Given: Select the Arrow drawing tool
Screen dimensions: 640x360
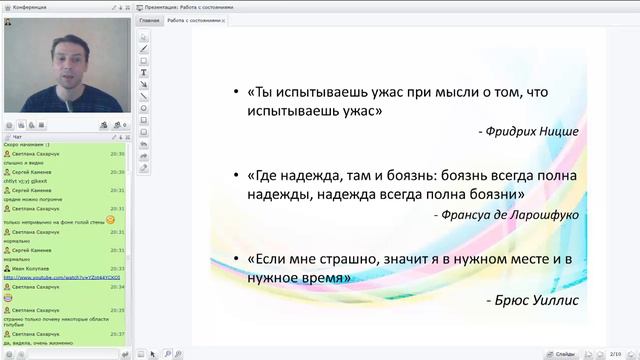Looking at the screenshot, I should pyautogui.click(x=144, y=84).
